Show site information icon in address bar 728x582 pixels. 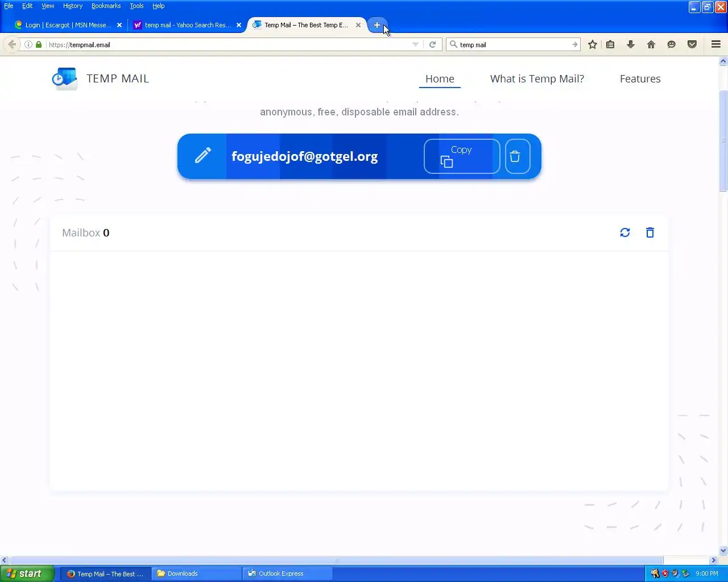pos(28,44)
